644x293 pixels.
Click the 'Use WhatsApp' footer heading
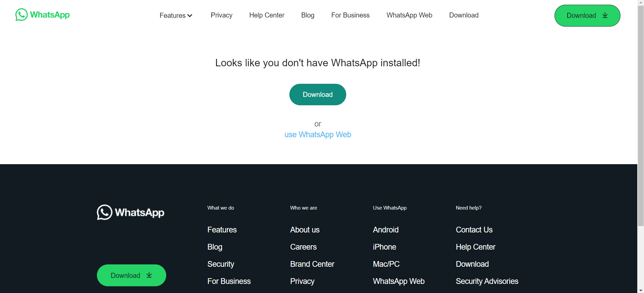(x=390, y=208)
